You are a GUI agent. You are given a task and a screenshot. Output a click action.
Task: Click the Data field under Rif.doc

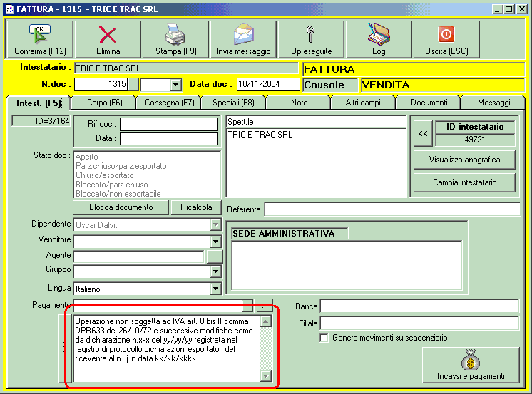168,139
